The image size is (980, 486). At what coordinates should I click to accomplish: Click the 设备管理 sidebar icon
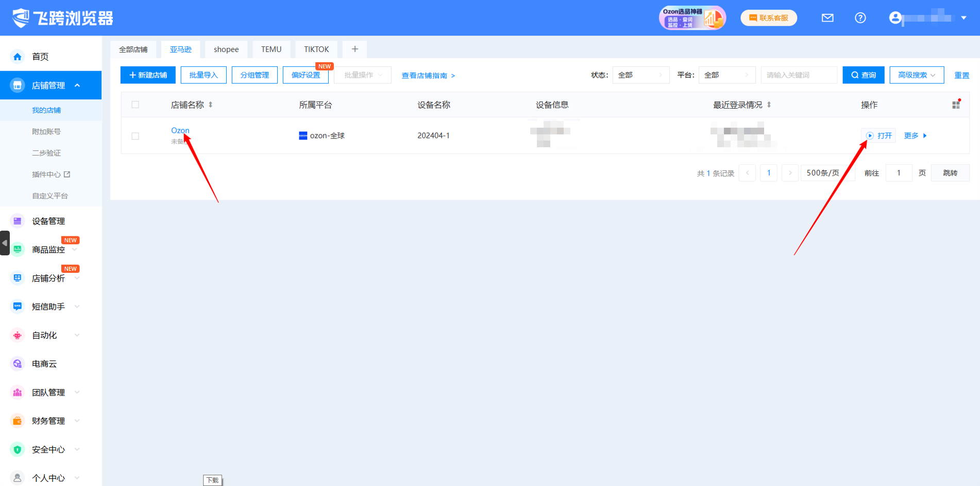[x=18, y=221]
